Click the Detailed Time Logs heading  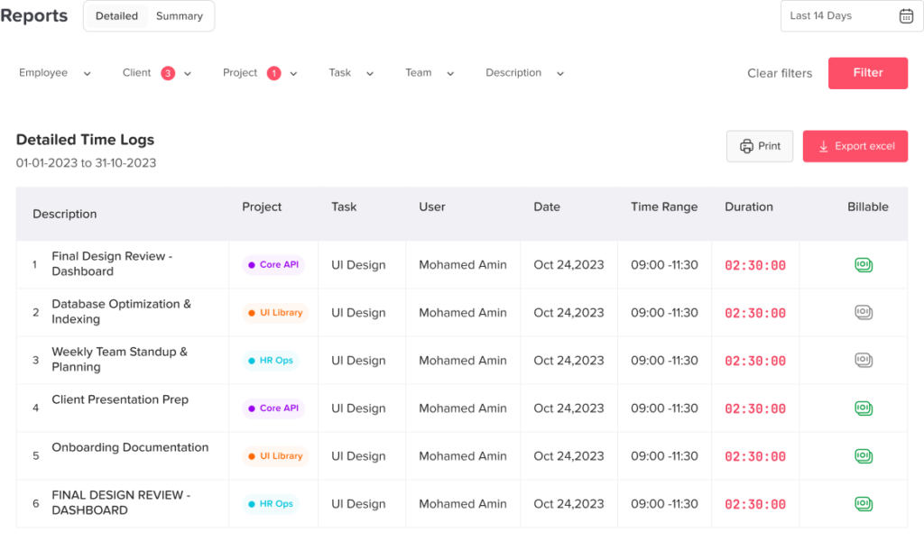(x=85, y=140)
